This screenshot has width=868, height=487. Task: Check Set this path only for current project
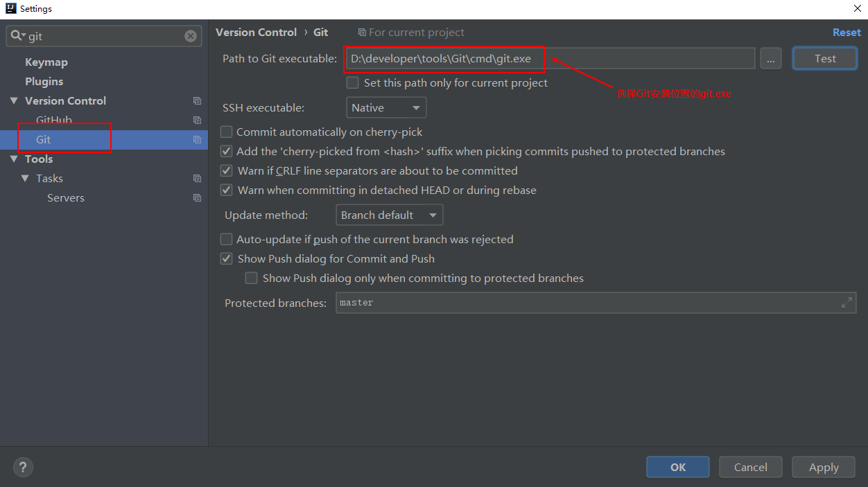(x=352, y=83)
